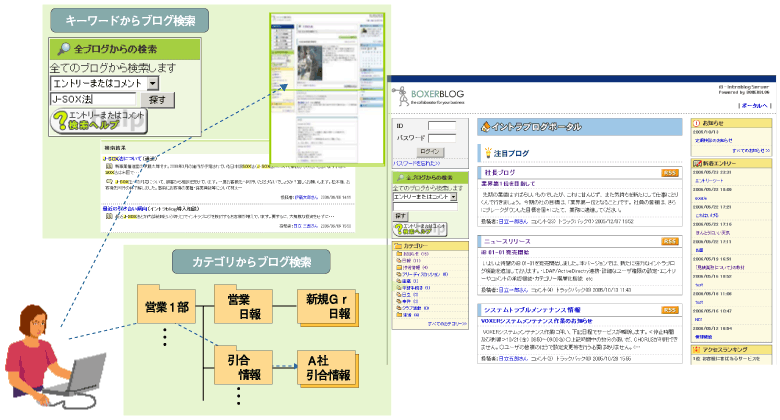780x420 pixels.
Task: Click the flame icon beside イントラブログポータル
Action: (x=486, y=127)
